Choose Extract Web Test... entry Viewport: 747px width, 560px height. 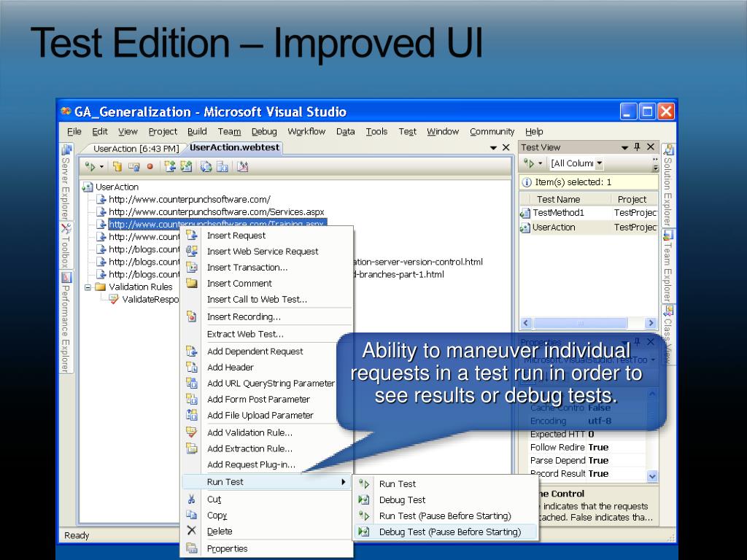[x=268, y=334]
